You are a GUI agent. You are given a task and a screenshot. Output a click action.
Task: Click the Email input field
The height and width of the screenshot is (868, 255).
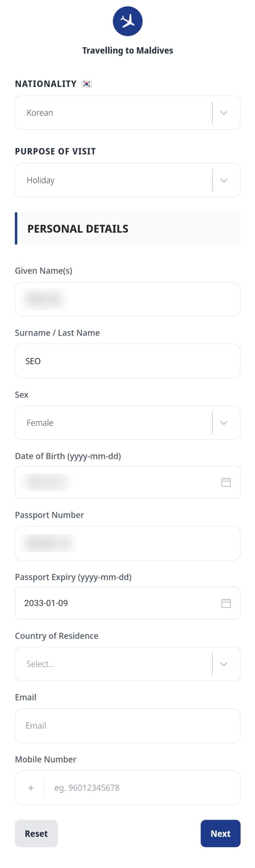[x=128, y=726]
